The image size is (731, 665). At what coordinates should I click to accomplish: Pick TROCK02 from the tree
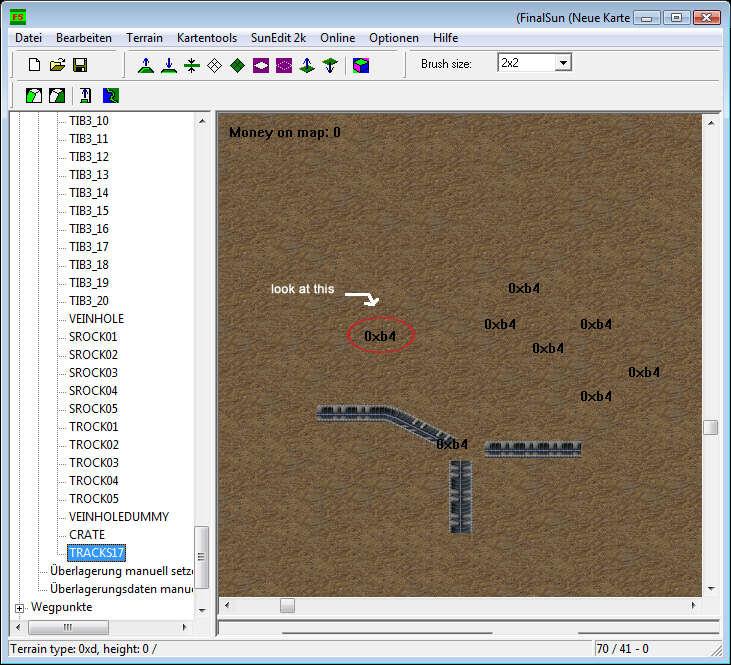coord(94,445)
